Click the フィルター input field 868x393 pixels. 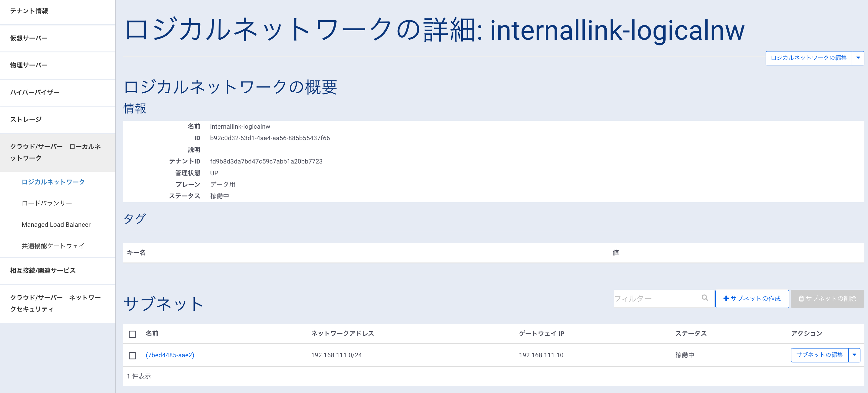tap(657, 298)
